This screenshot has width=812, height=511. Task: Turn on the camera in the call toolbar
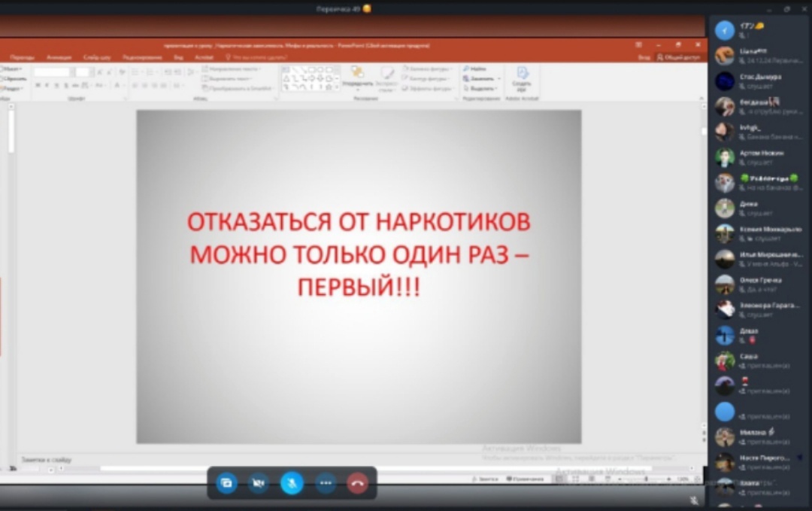259,483
